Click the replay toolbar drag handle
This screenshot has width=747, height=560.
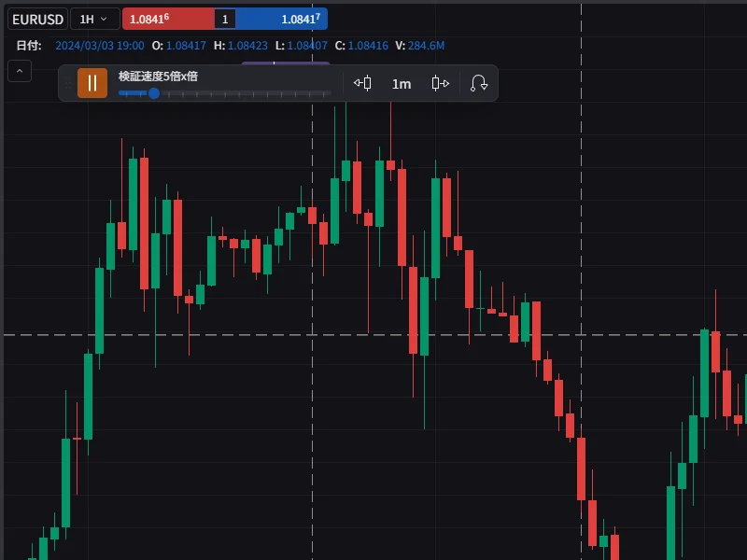(x=67, y=83)
